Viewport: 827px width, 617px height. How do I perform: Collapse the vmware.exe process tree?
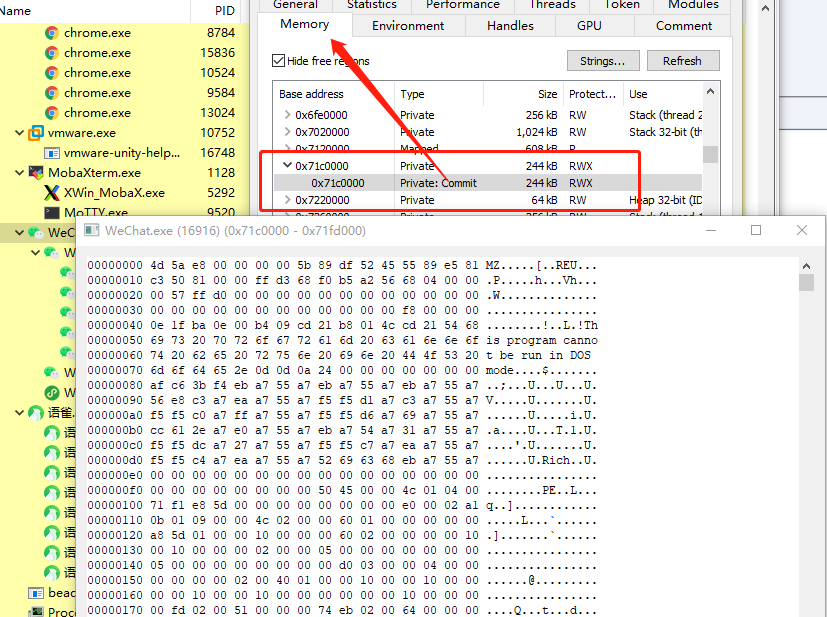click(20, 132)
